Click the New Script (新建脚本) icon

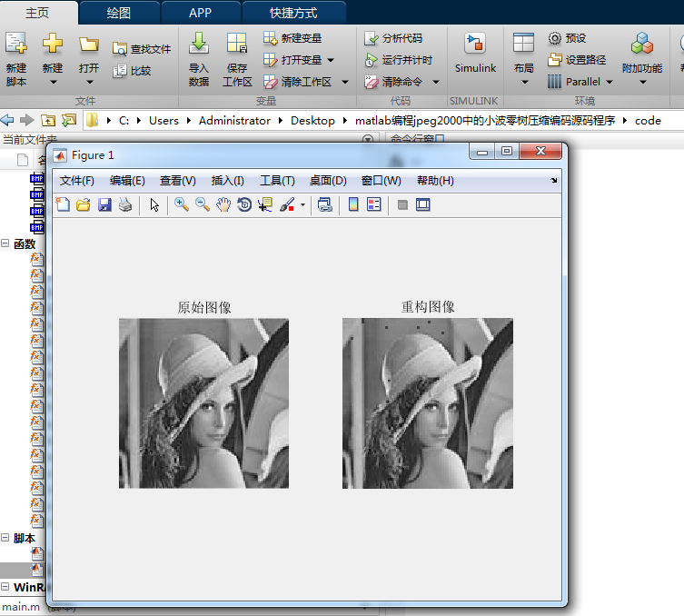[16, 44]
